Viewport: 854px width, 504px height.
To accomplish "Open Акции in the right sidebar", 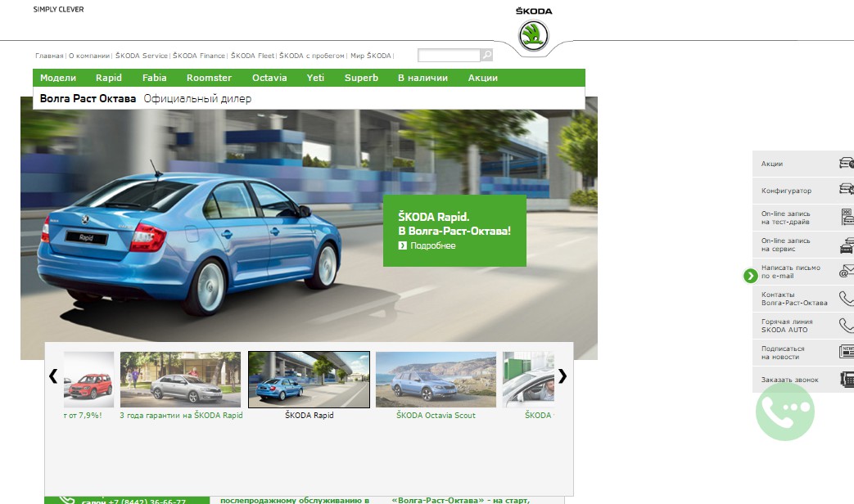I will pos(802,164).
